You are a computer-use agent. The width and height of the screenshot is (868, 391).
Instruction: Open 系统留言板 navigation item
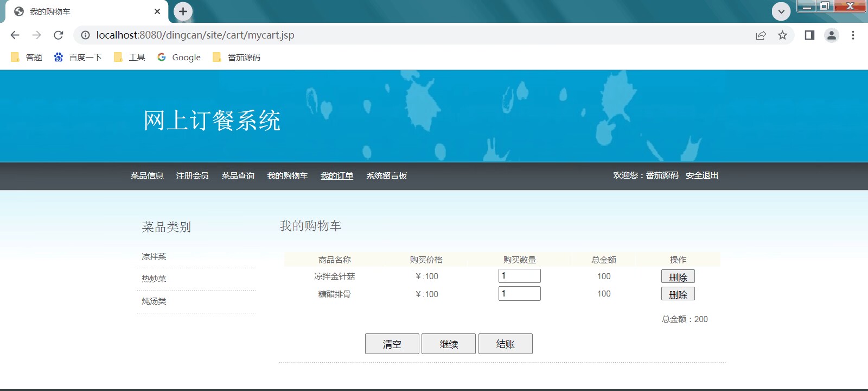387,176
